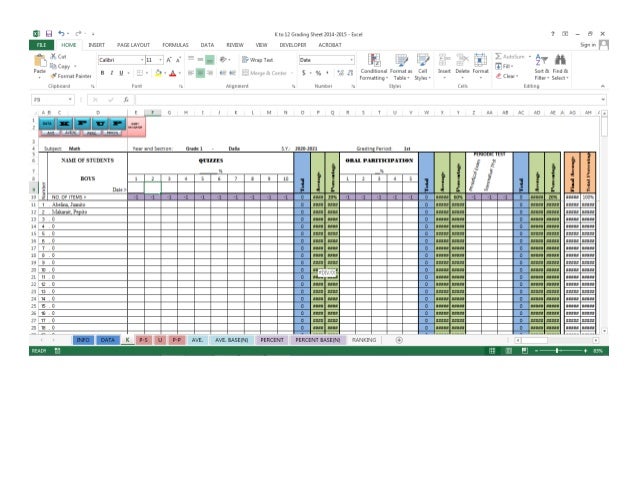
Task: Add a new sheet with plus button
Action: coord(399,340)
